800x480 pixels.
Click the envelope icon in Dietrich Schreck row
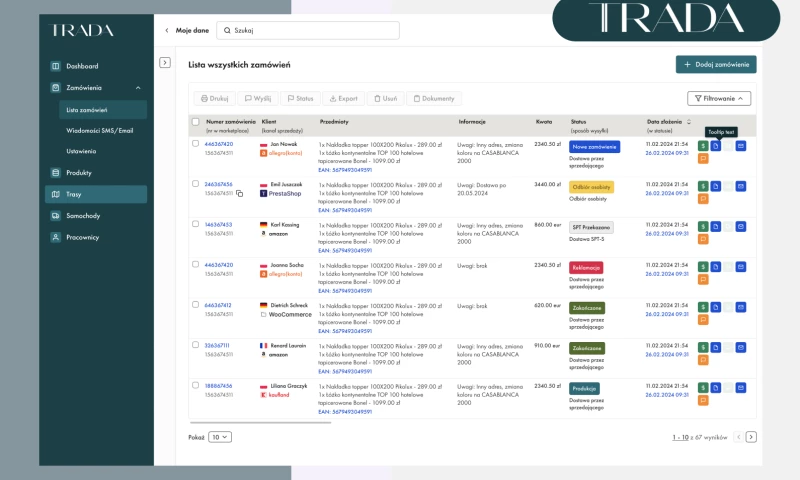click(x=741, y=307)
